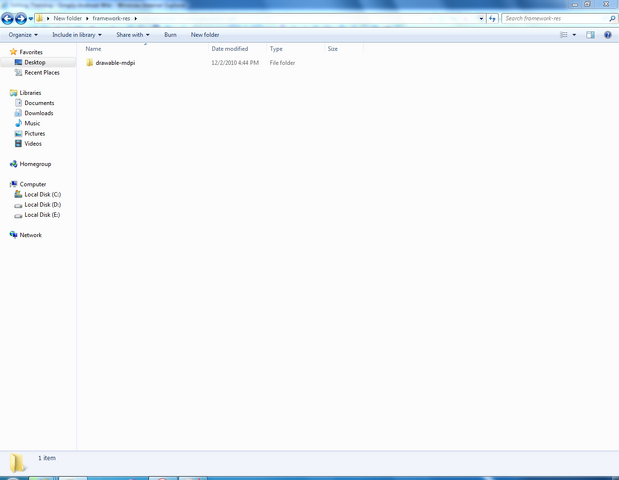Click the Computer icon

pos(13,184)
